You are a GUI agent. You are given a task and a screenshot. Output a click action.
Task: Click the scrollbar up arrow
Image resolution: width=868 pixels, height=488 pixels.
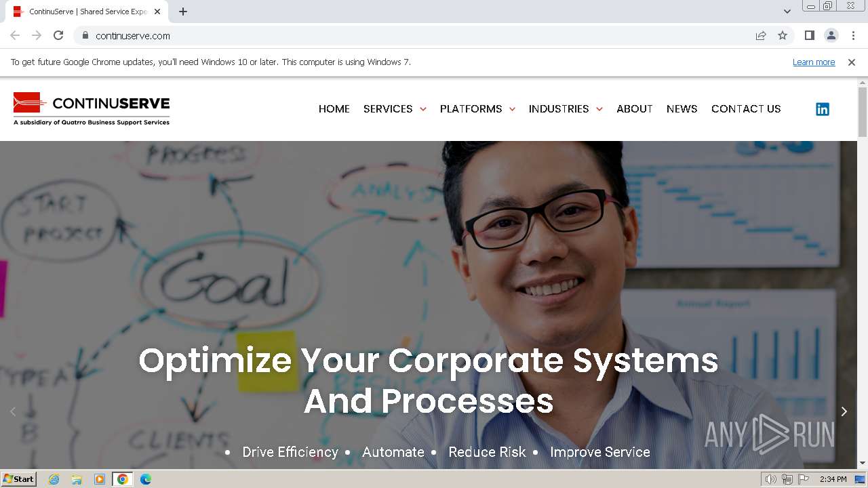coord(863,82)
